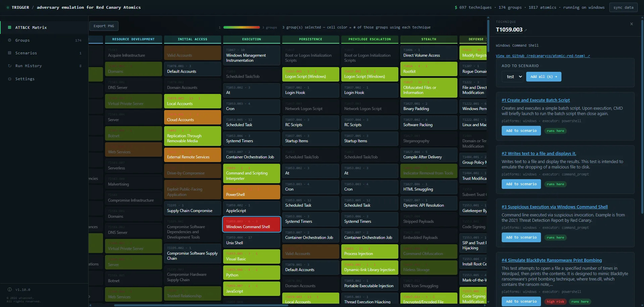Screen dimensions: 644x307
Task: Select Windows Management Instrumentation cell
Action: (251, 55)
